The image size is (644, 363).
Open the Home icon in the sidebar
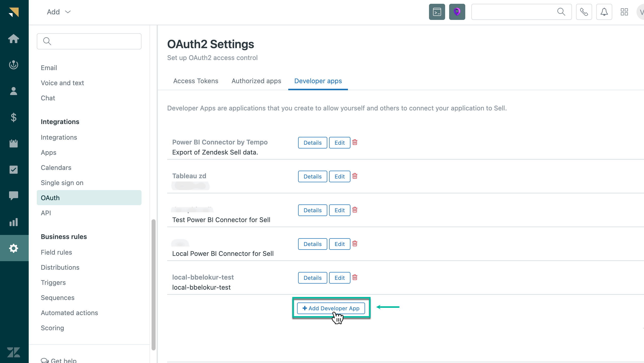(14, 39)
